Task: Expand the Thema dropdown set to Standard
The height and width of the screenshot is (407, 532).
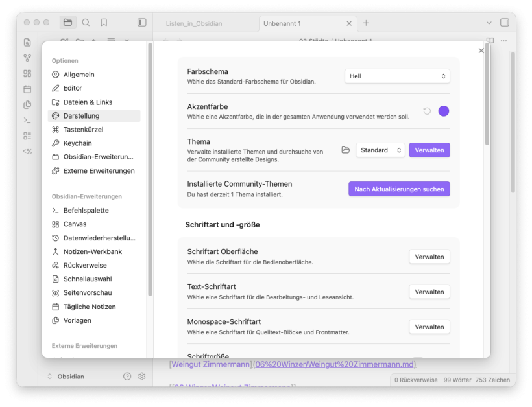Action: tap(380, 150)
